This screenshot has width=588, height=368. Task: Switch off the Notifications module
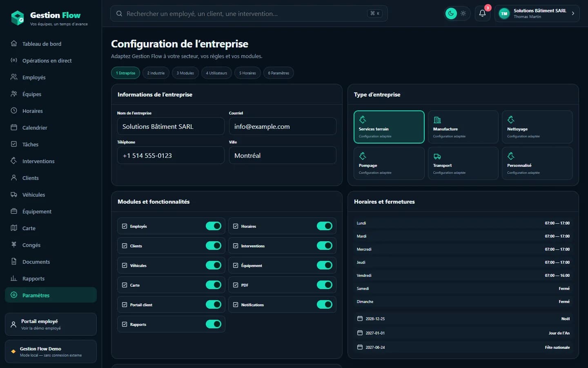325,305
